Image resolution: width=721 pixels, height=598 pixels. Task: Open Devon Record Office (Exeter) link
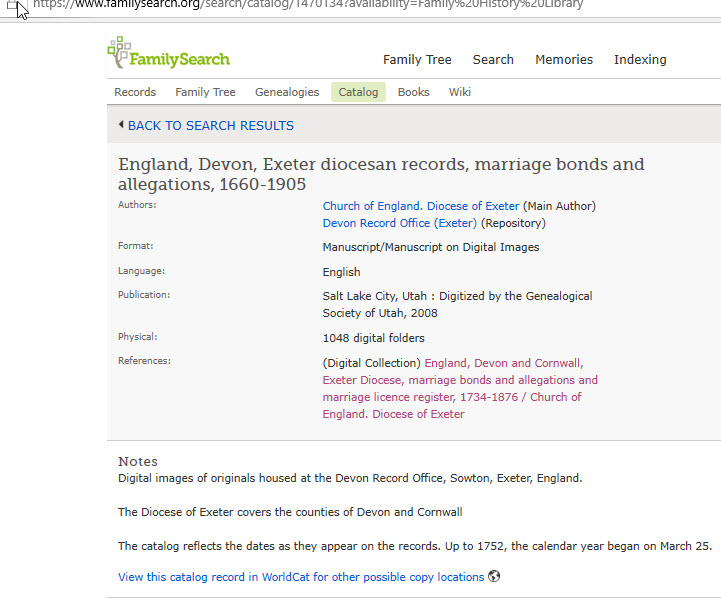coord(400,223)
